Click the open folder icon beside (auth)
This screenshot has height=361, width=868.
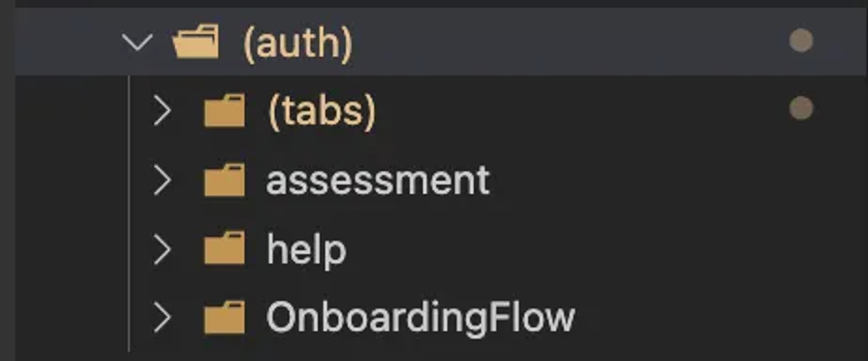point(196,41)
